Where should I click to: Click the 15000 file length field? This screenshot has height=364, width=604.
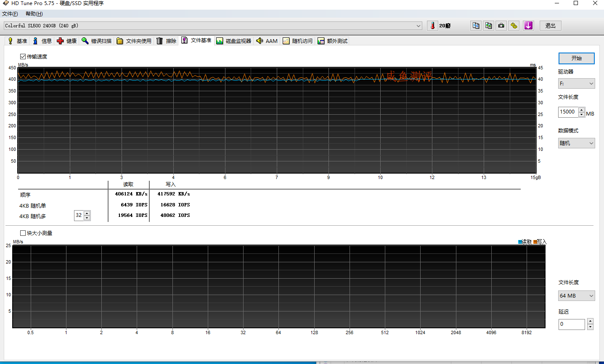click(568, 112)
